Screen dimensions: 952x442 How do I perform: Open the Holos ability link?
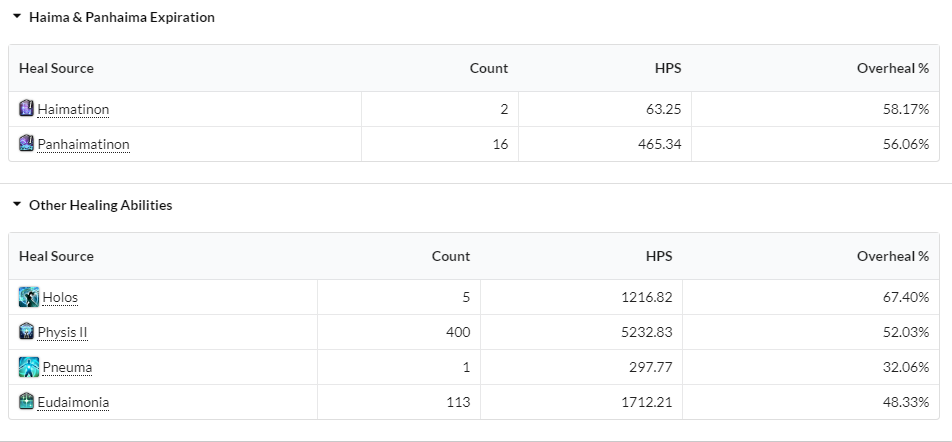(x=60, y=298)
